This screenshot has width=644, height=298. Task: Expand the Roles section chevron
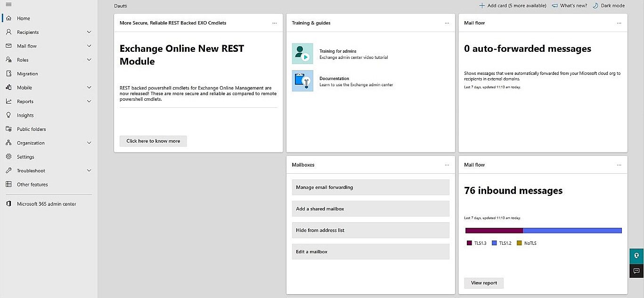(x=89, y=60)
